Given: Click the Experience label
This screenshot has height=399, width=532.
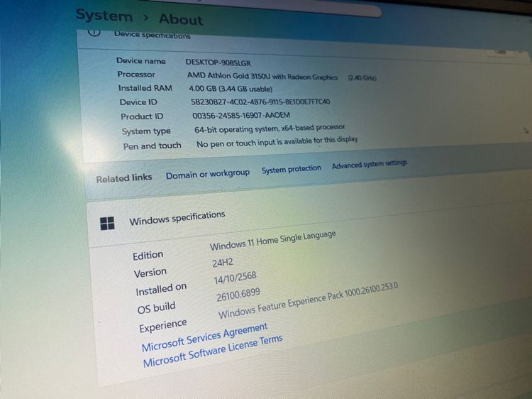Looking at the screenshot, I should (x=163, y=325).
